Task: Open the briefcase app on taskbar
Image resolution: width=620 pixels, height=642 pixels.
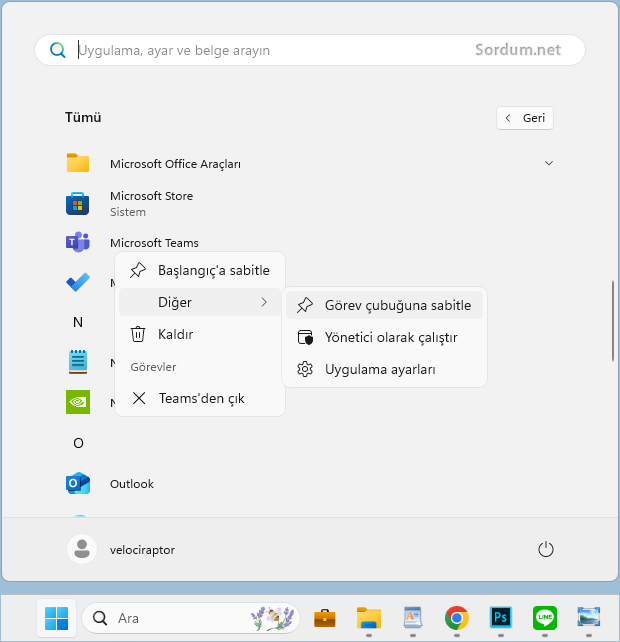Action: point(325,618)
